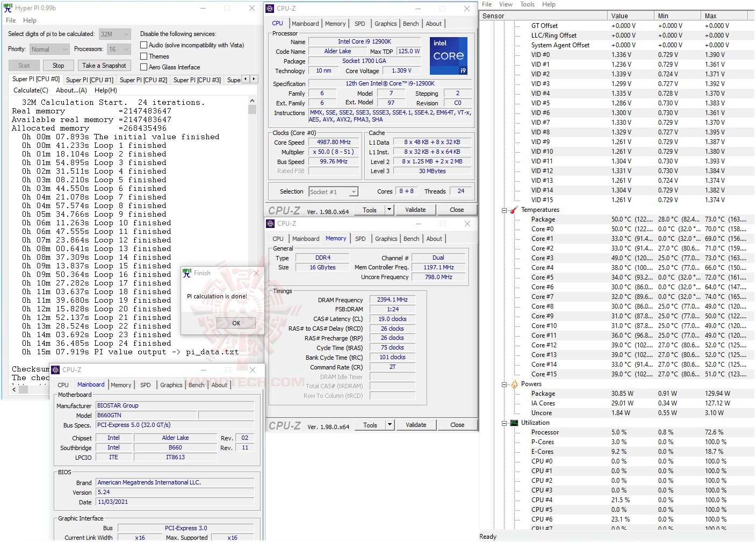Viewport: 756px width, 542px height.
Task: Click Close in the CPU-Z Memory window
Action: coord(457,425)
